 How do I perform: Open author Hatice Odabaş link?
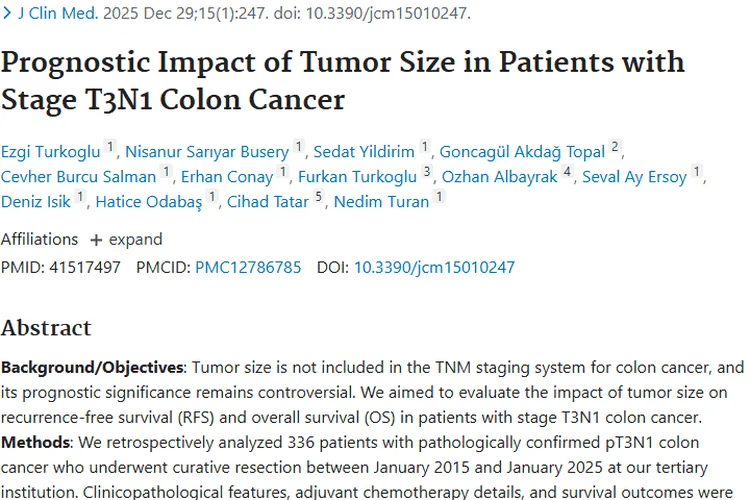(149, 202)
